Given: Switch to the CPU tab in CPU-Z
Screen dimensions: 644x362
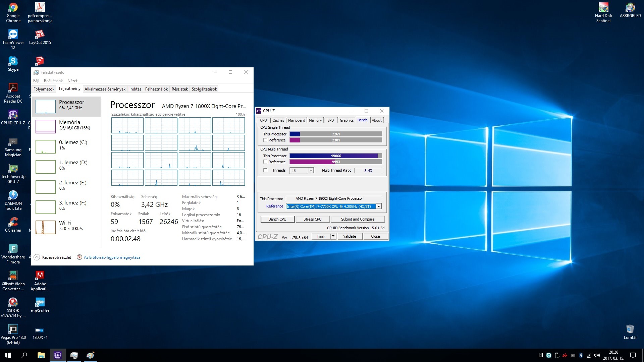Looking at the screenshot, I should coord(263,120).
